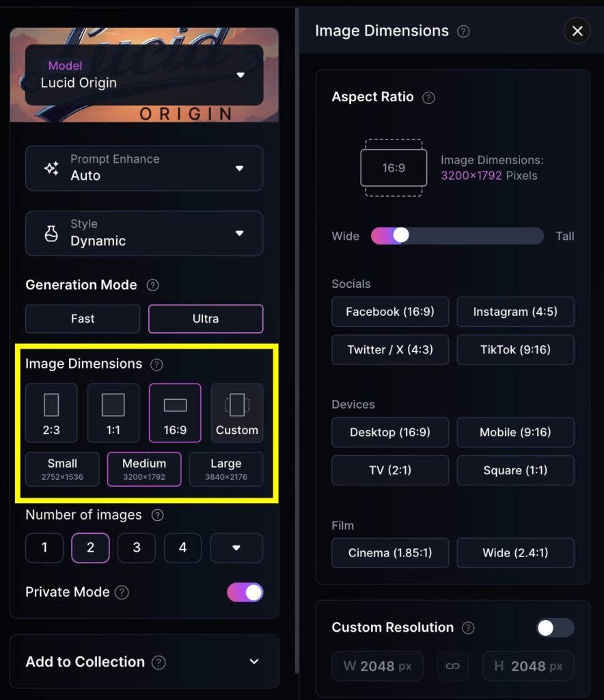Click the Number of images help icon
Image resolution: width=604 pixels, height=700 pixels.
tap(157, 515)
